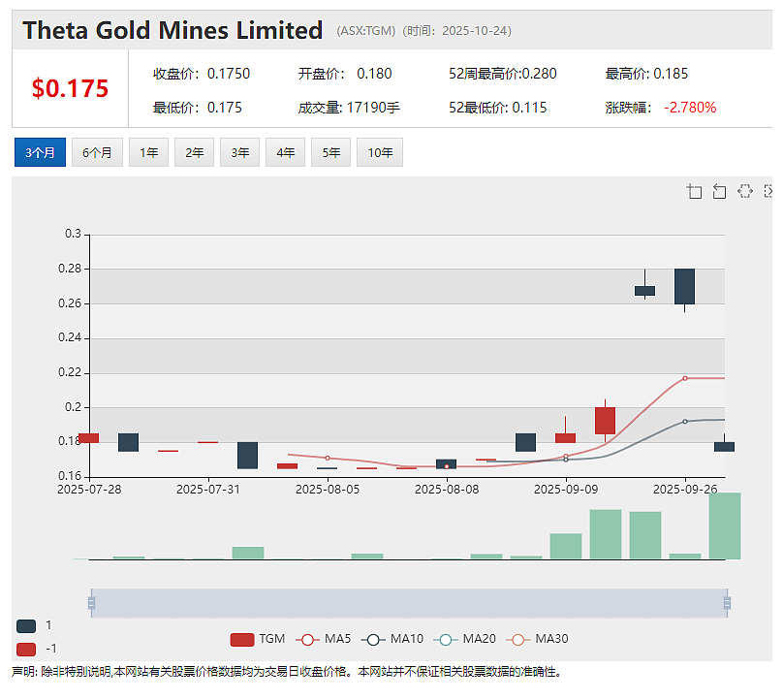The height and width of the screenshot is (700, 783).
Task: Click the 52最低价: 0.115 text
Action: (x=498, y=108)
